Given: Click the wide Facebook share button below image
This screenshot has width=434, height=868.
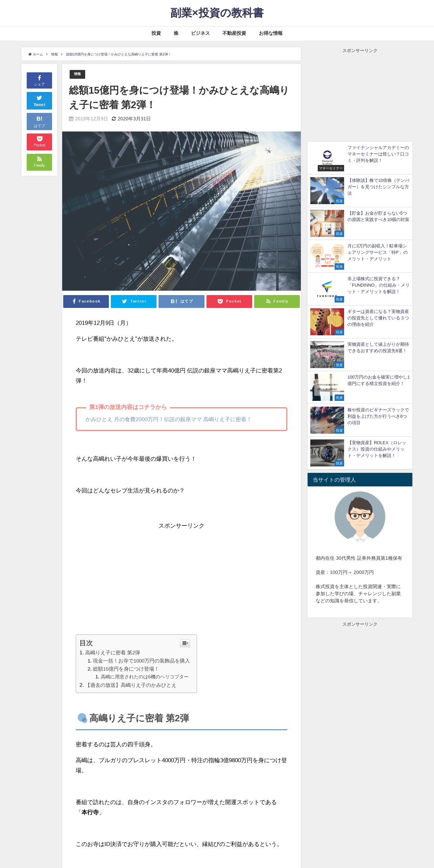Looking at the screenshot, I should click(86, 302).
